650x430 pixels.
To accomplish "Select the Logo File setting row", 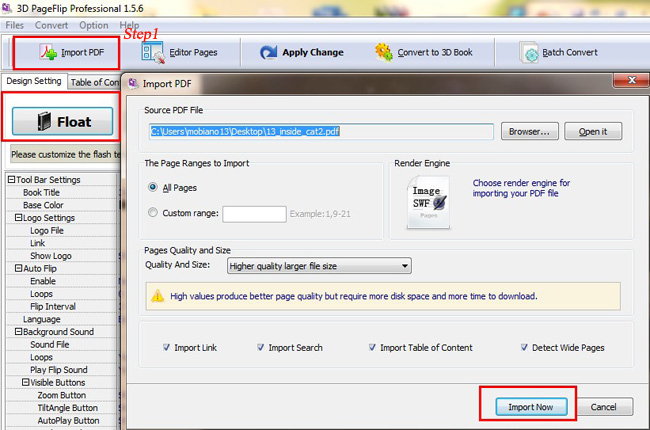I will coord(61,231).
